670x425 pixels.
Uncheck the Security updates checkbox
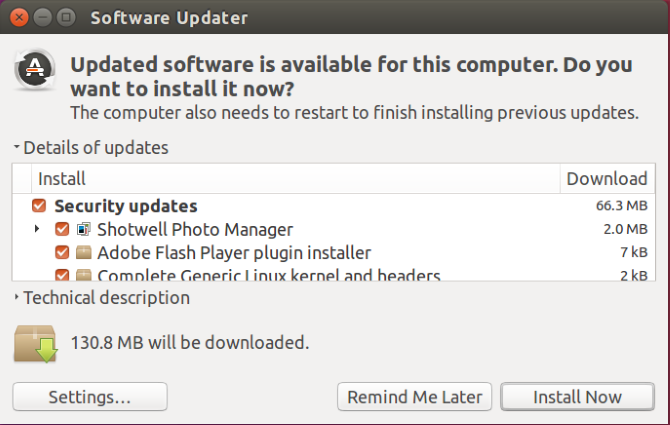(x=39, y=206)
